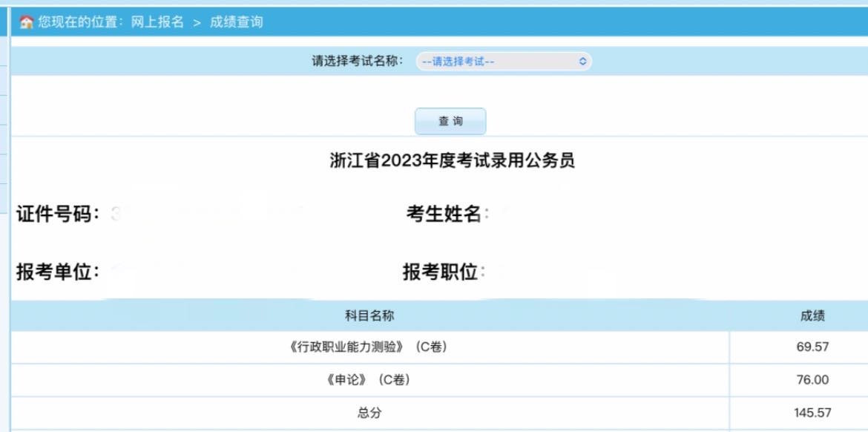Click the 《申论》(C卷) row name
Image resolution: width=868 pixels, height=432 pixels.
[x=368, y=380]
